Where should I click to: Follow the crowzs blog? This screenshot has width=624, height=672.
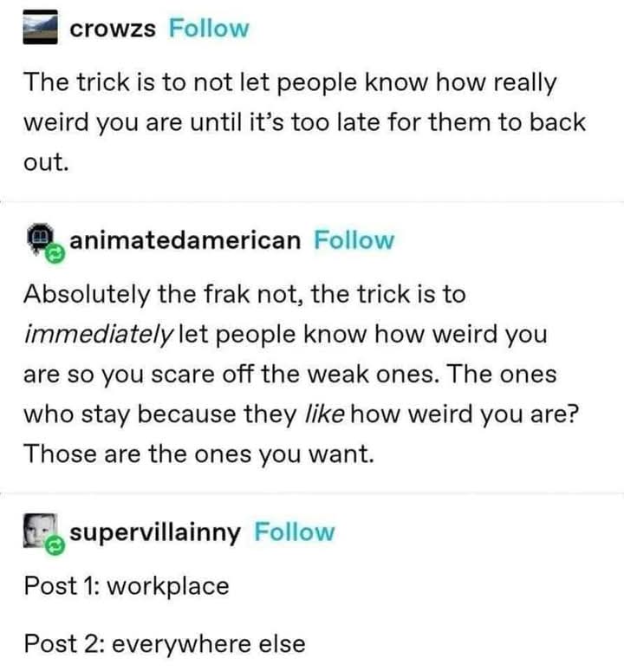coord(209,29)
